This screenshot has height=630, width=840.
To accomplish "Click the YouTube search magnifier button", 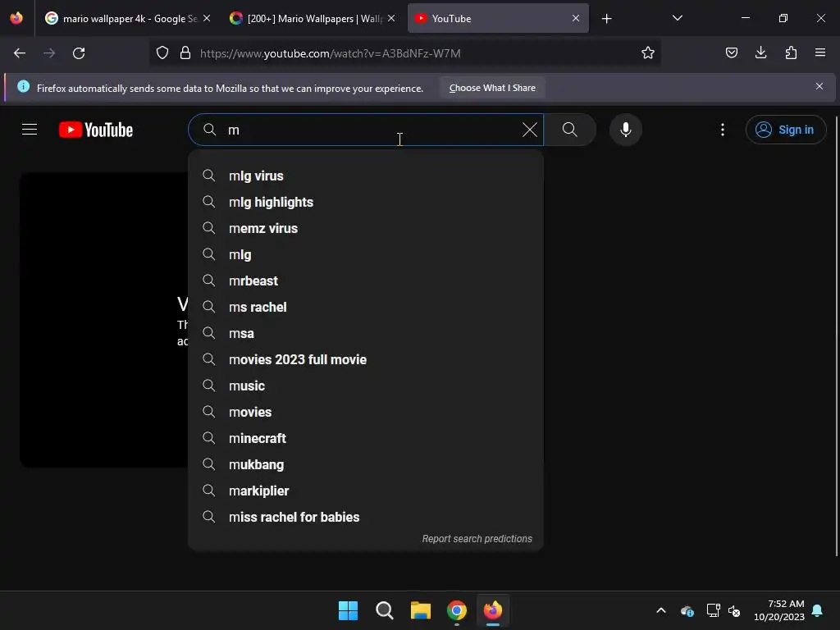I will point(570,130).
